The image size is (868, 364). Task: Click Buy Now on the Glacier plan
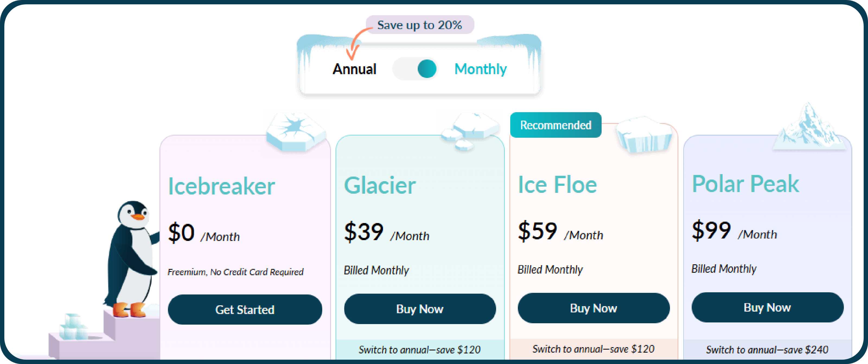tap(420, 309)
